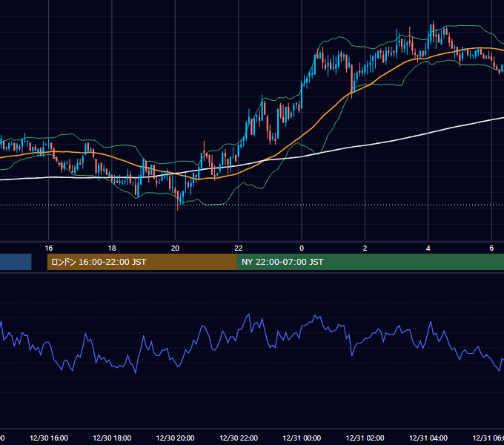Click the 12/30 22:00 date label
The image size is (504, 445).
coord(239,438)
